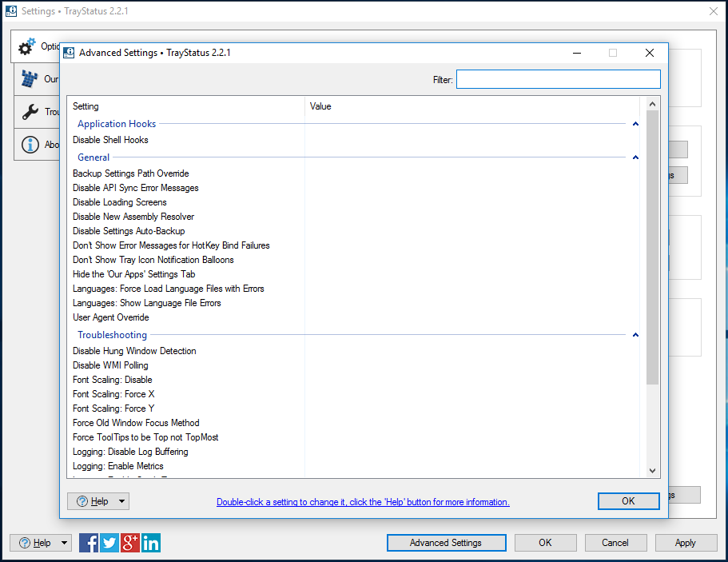Click the scroll down arrow of settings list
This screenshot has height=562, width=728.
coord(652,471)
